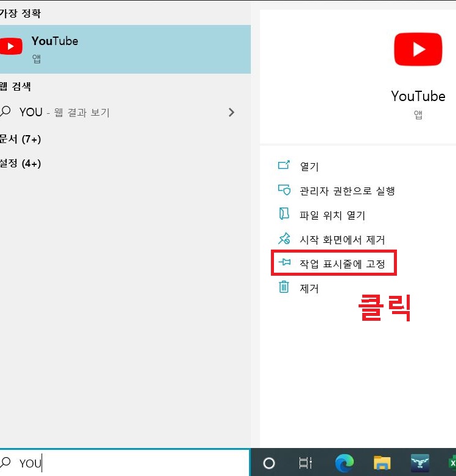Open Excel from taskbar
This screenshot has height=476, width=456.
click(x=452, y=463)
